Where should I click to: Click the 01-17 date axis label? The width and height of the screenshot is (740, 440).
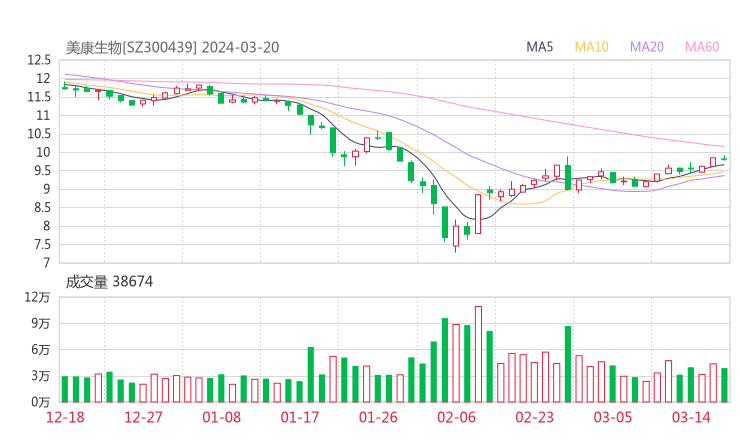point(300,417)
